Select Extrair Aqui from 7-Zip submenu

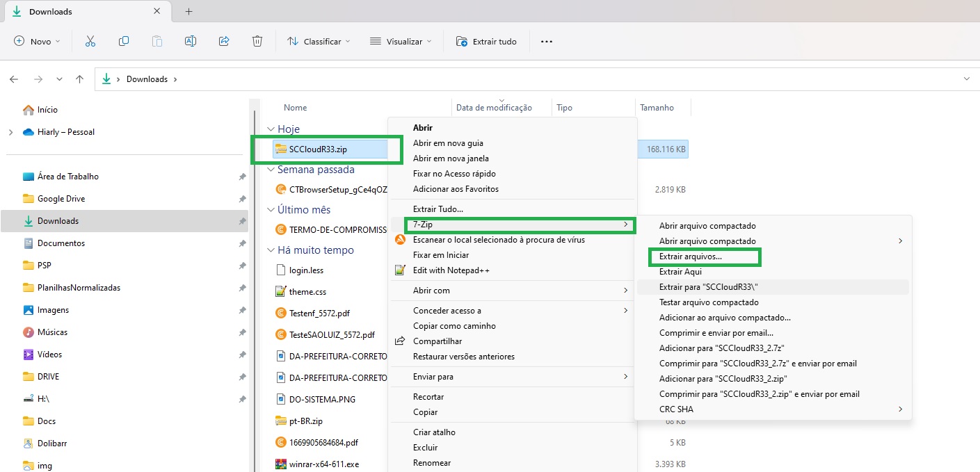680,272
